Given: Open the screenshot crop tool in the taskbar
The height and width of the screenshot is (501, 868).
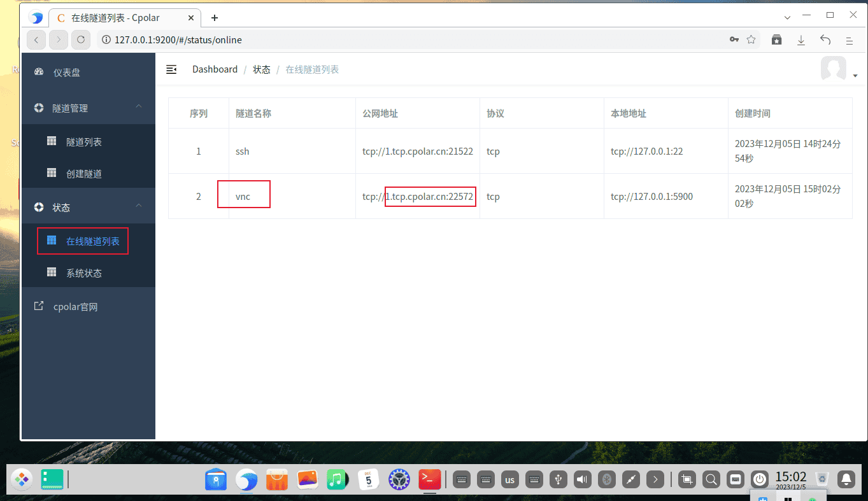Looking at the screenshot, I should [x=687, y=479].
